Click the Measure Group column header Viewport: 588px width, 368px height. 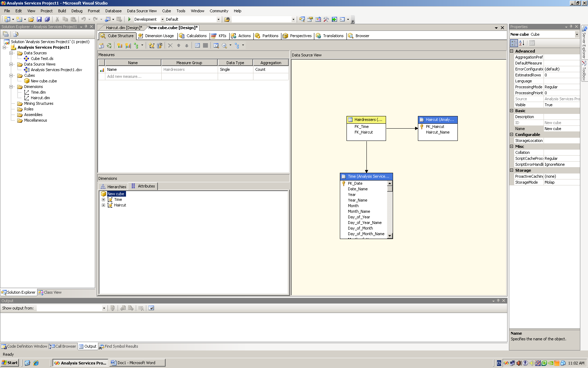pyautogui.click(x=189, y=63)
